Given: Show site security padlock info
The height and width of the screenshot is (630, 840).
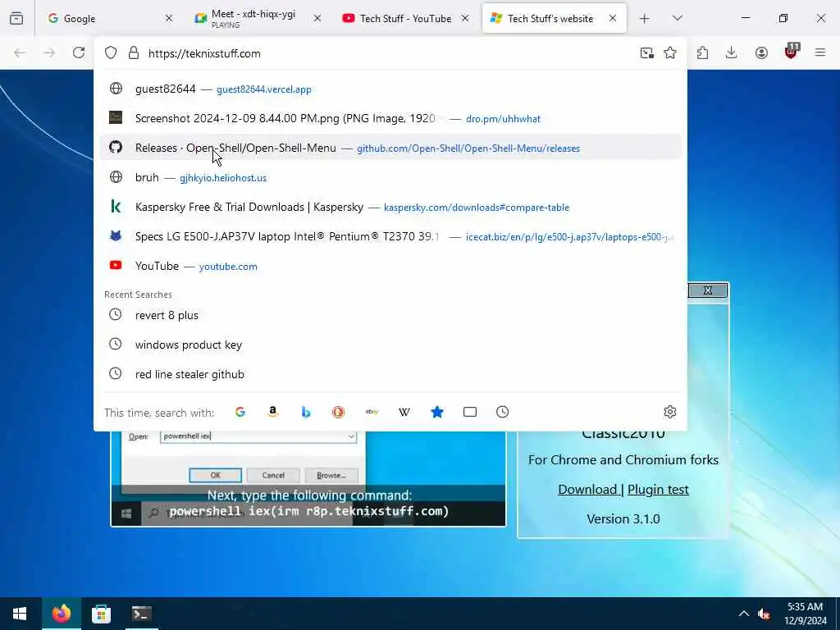Looking at the screenshot, I should click(x=134, y=53).
